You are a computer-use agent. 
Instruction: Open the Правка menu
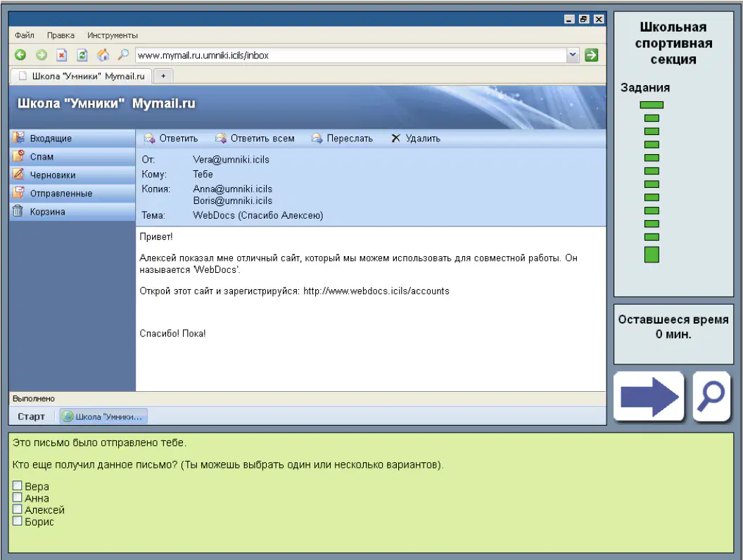tap(61, 35)
